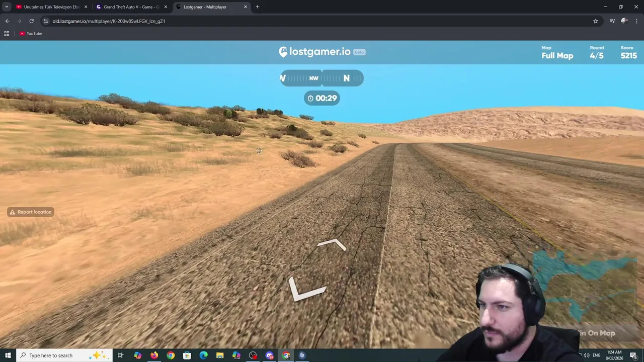
Task: Switch to Grand Theft Auto V tab
Action: 131,7
